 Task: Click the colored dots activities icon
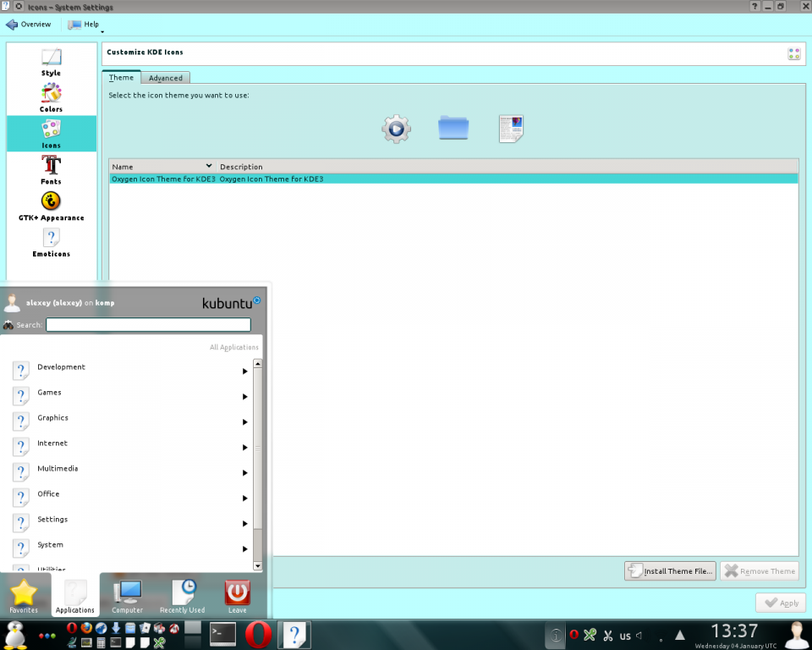pyautogui.click(x=47, y=636)
